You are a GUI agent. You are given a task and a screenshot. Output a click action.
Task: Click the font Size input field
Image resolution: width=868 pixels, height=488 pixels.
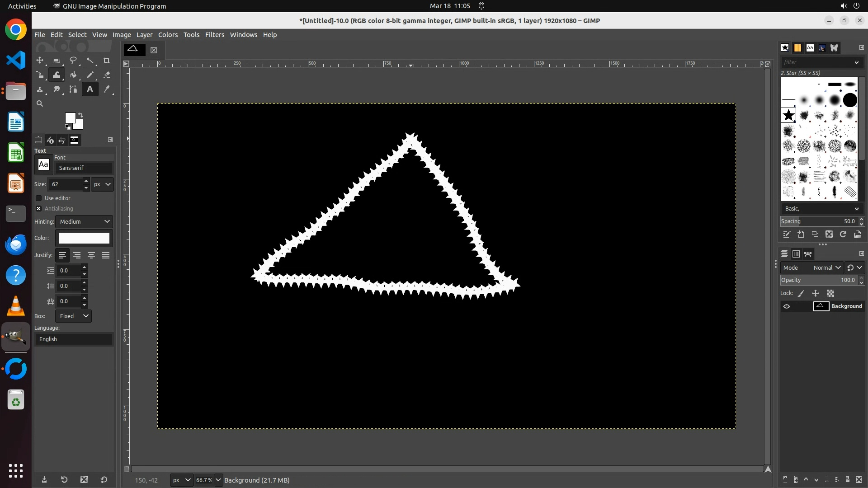(66, 184)
